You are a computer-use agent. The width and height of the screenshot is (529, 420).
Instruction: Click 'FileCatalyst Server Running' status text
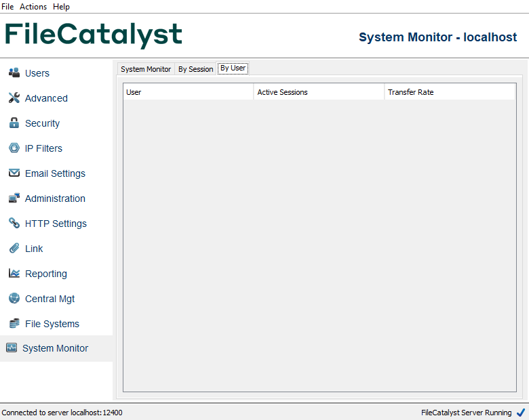pos(466,413)
